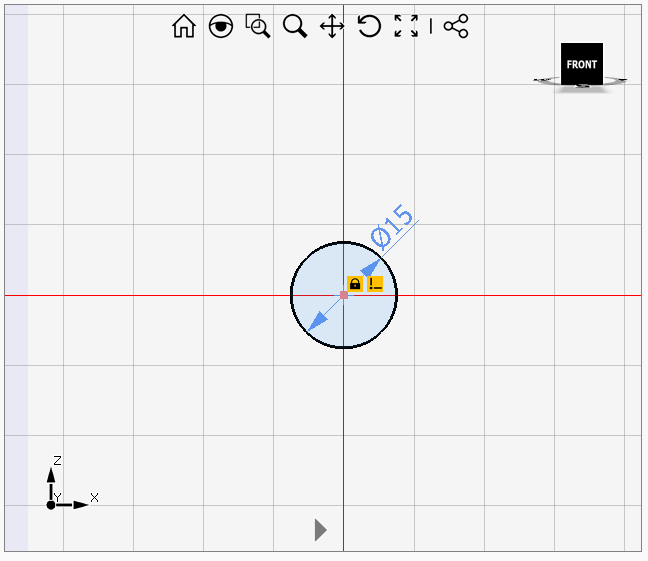The width and height of the screenshot is (648, 561).
Task: Click the fit-to-screen expand icon
Action: [406, 27]
